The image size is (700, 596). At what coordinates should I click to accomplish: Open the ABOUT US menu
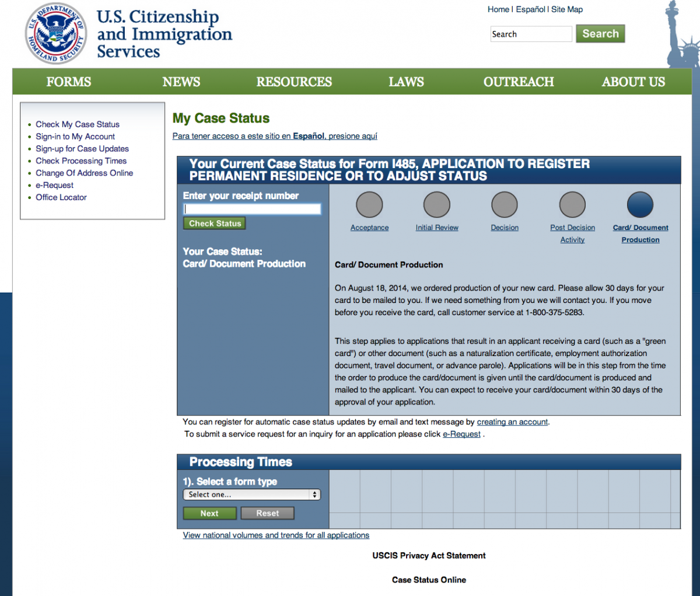633,82
